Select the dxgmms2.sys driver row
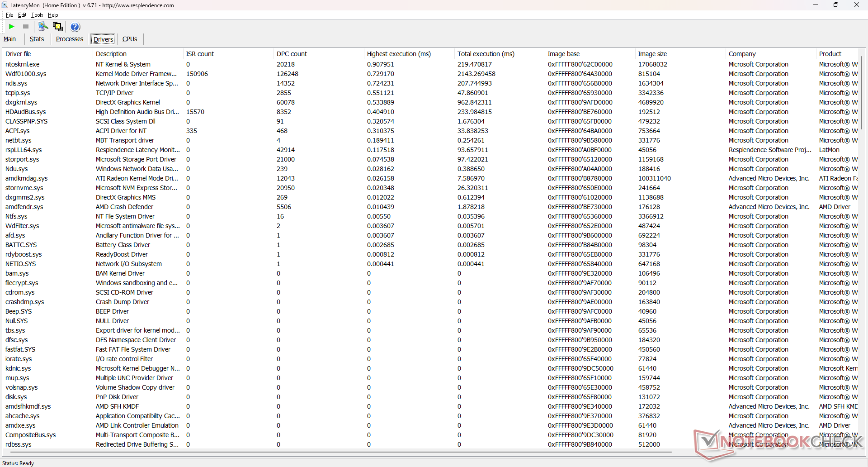This screenshot has width=868, height=467. [431, 197]
